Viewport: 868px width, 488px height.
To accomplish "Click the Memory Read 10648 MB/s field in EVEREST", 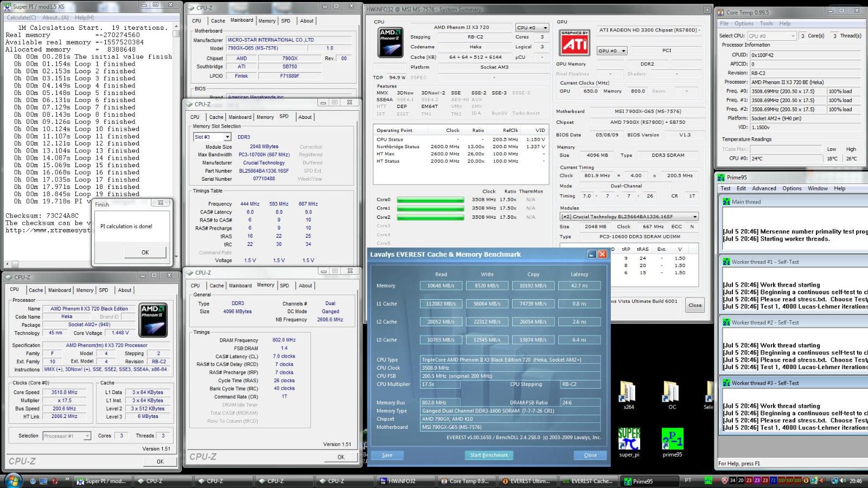I will pos(441,286).
